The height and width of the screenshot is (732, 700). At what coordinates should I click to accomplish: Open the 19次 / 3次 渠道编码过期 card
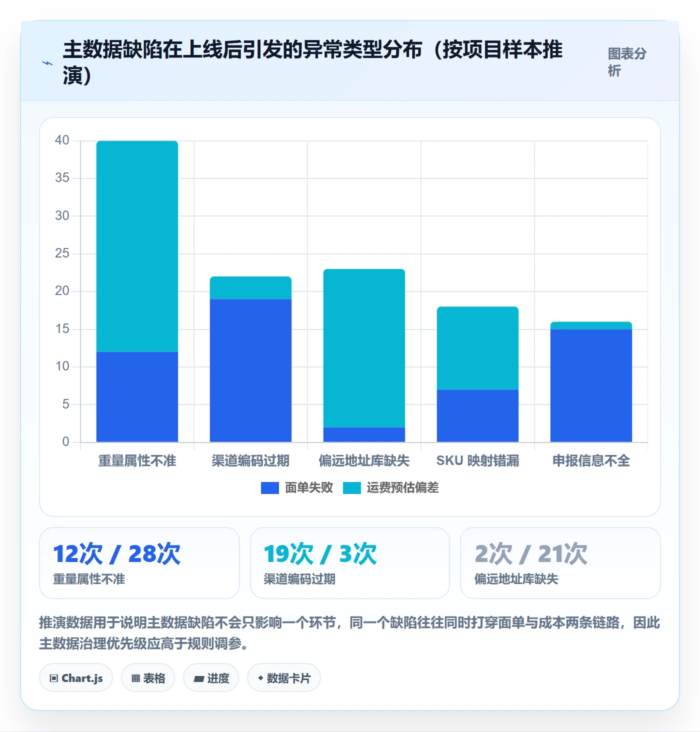point(350,563)
